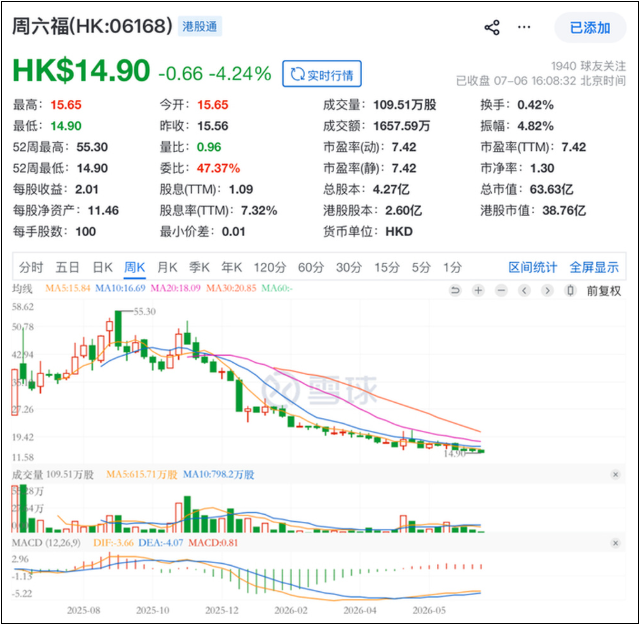641x626 pixels.
Task: Close the MACD indicator panel
Action: tap(615, 543)
